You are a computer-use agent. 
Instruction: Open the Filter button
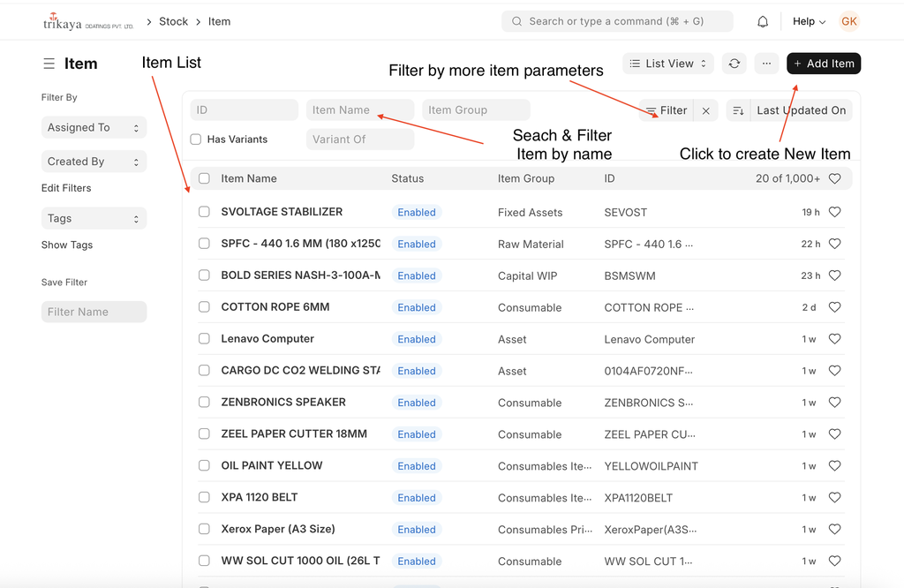pyautogui.click(x=667, y=110)
